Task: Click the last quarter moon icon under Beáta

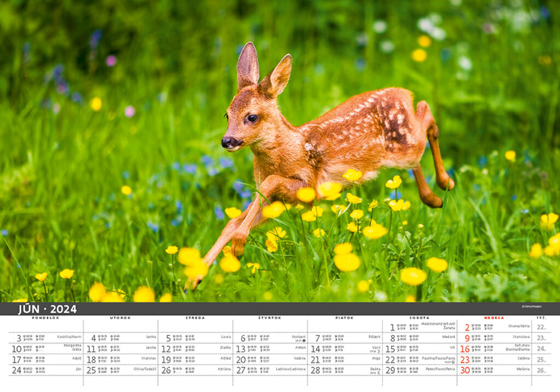Action: tap(379, 373)
